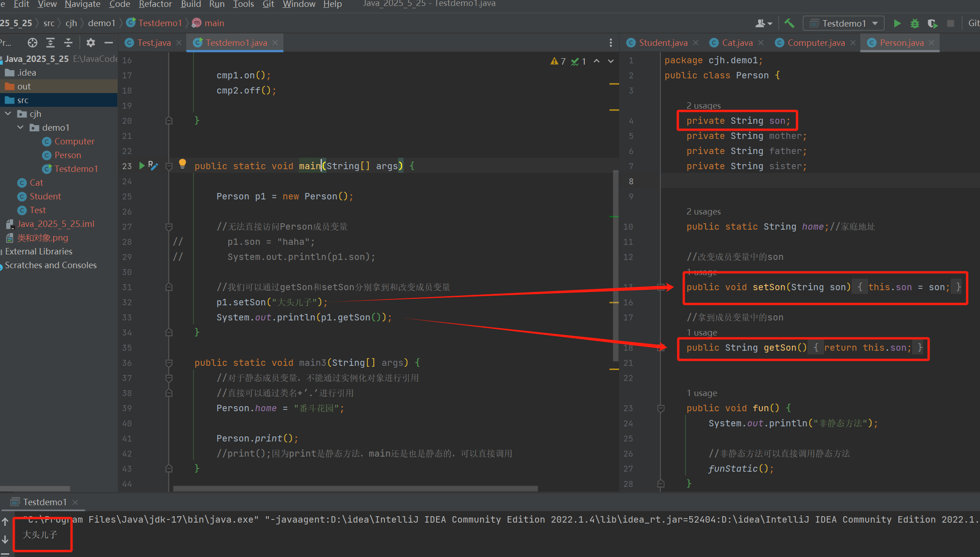Click the yellow intention lightbulb icon
The width and height of the screenshot is (980, 557).
click(x=183, y=164)
